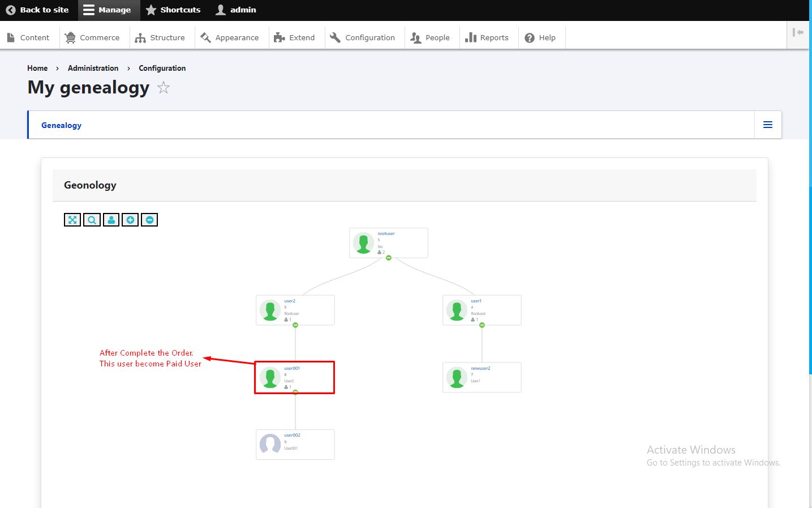Open the user2 name link

tap(290, 301)
